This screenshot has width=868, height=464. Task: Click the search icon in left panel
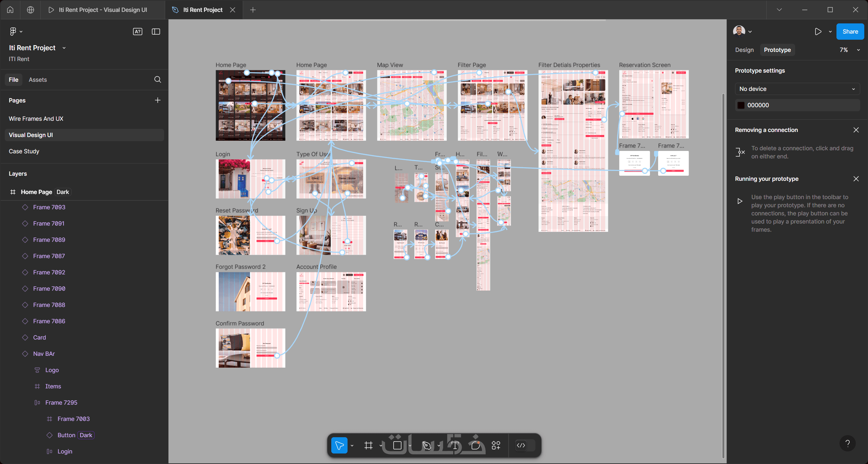tap(158, 80)
